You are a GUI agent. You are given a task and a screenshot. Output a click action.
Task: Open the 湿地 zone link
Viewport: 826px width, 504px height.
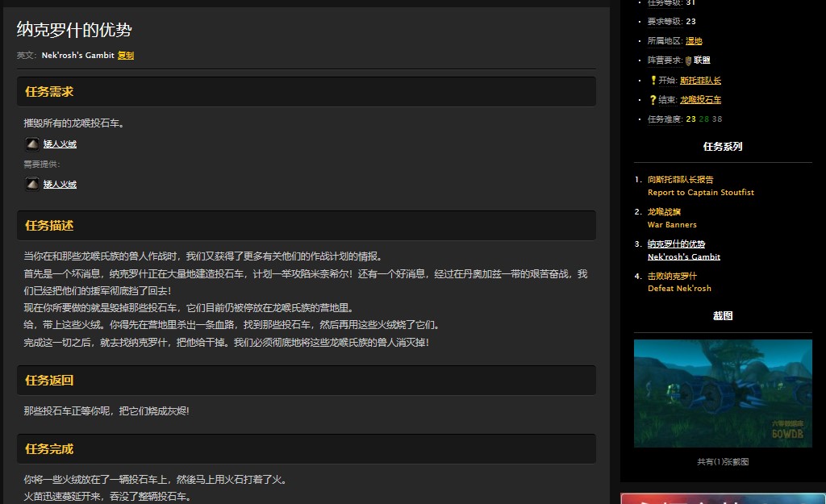(692, 40)
